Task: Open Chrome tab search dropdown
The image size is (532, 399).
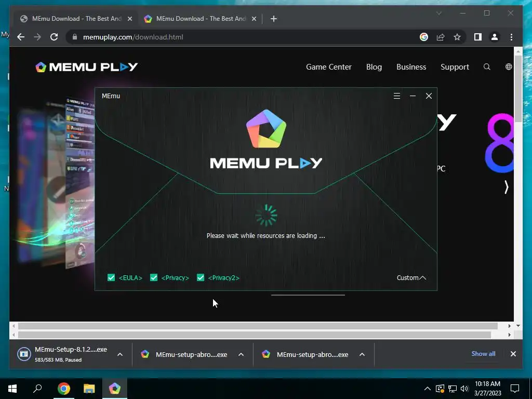Action: tap(439, 13)
